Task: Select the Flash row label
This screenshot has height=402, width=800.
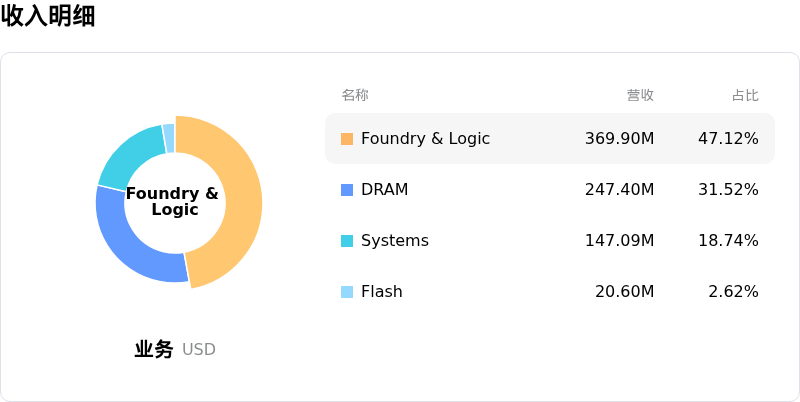Action: pos(381,292)
